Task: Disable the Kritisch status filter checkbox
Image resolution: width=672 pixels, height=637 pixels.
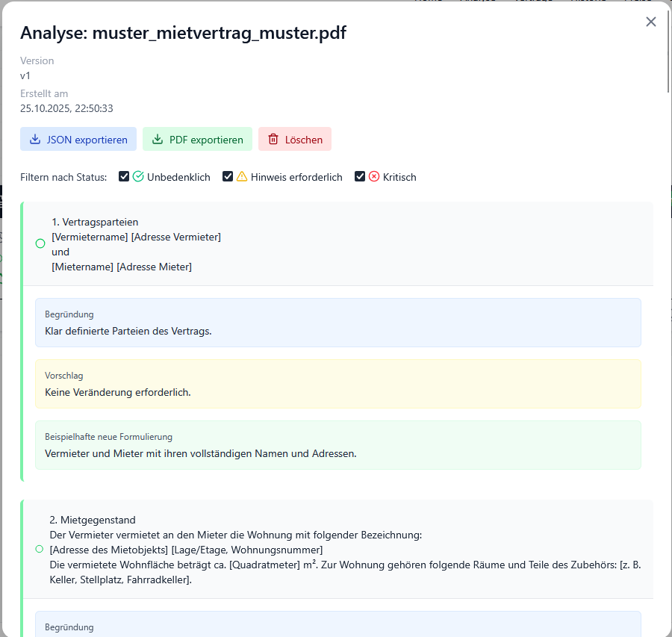Action: [361, 177]
